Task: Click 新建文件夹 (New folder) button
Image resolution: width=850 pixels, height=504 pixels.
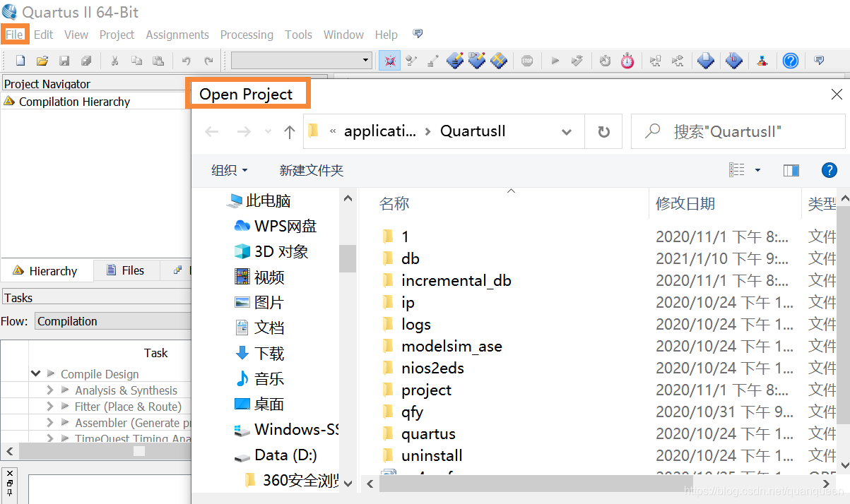Action: [312, 170]
